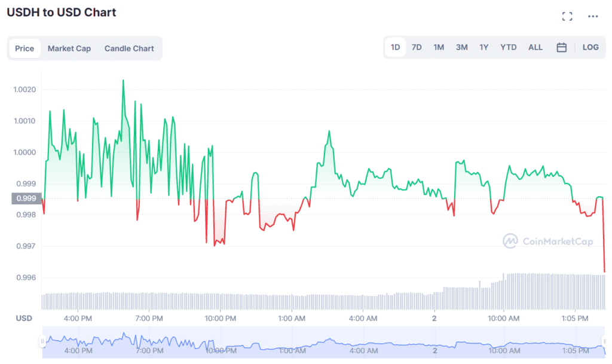The image size is (612, 364).
Task: Click the chart peak near 7:00 PM
Action: (x=123, y=80)
